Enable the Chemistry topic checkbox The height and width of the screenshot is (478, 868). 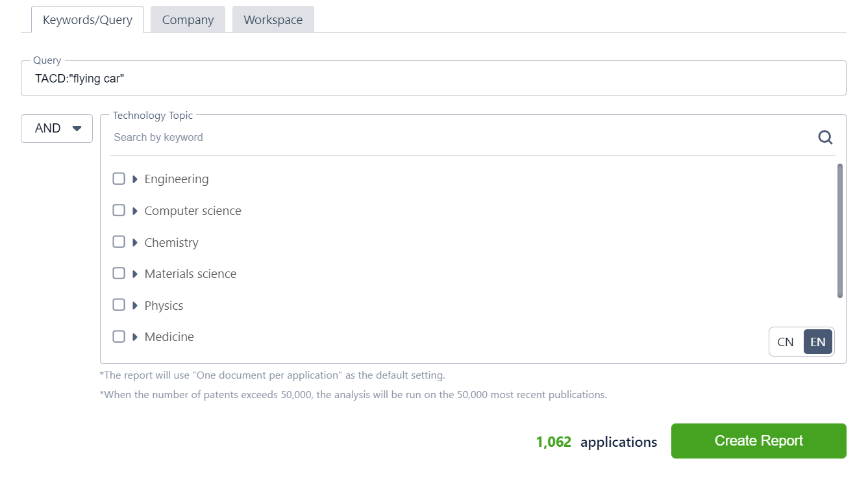click(x=119, y=242)
